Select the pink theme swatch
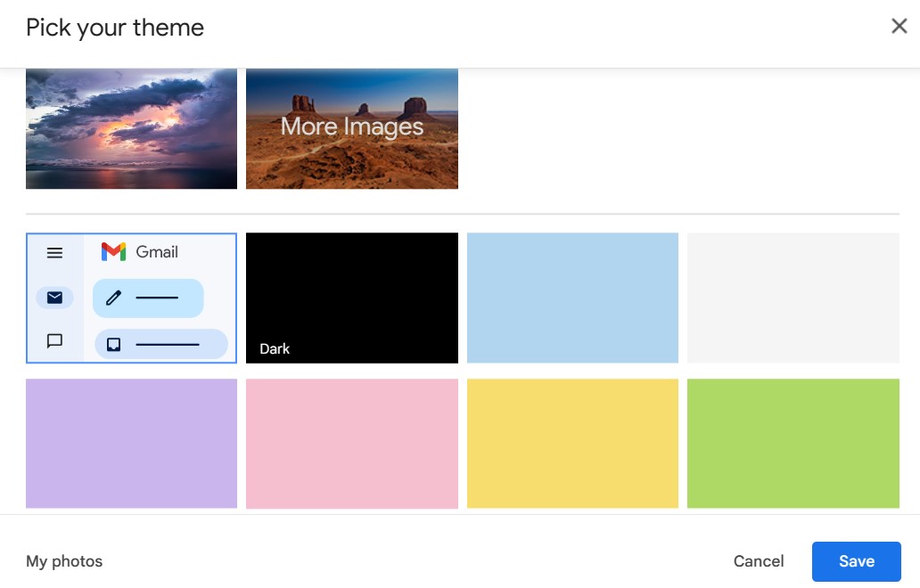Image resolution: width=920 pixels, height=588 pixels. [x=351, y=443]
